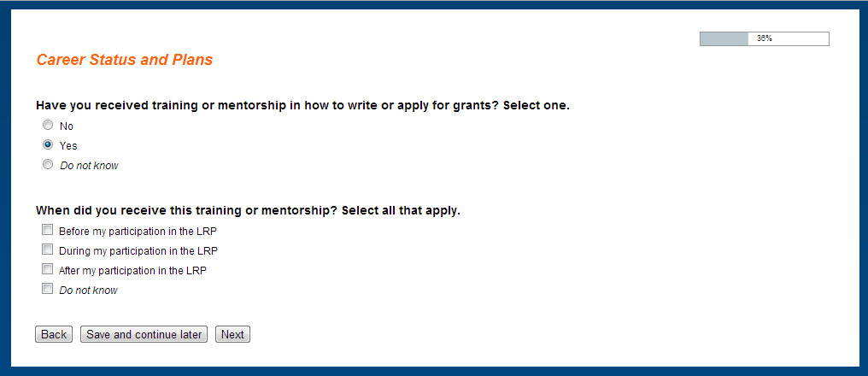The width and height of the screenshot is (868, 376).
Task: Go to the next page with Next
Action: coord(232,334)
